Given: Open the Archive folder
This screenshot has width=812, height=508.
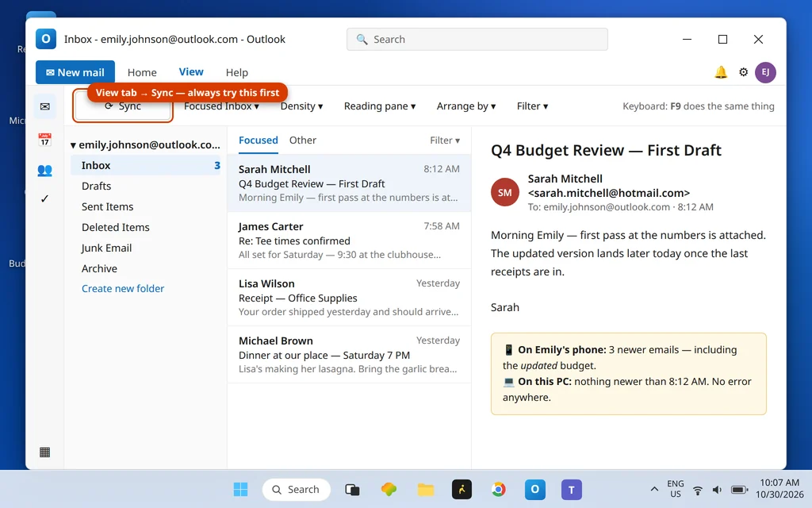Looking at the screenshot, I should [x=146, y=268].
